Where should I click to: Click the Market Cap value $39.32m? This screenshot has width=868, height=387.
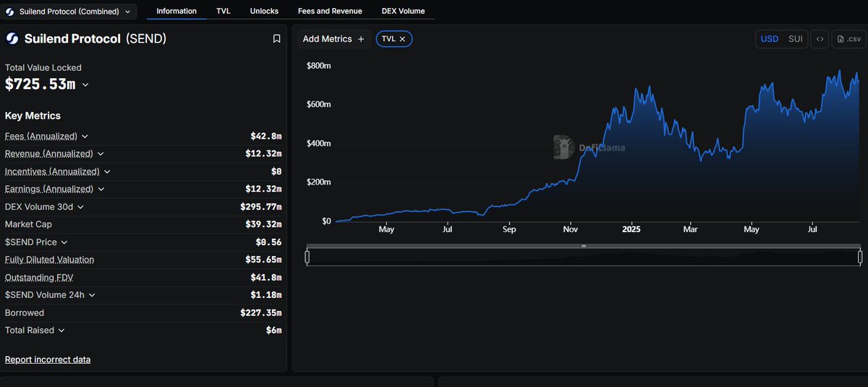coord(263,224)
